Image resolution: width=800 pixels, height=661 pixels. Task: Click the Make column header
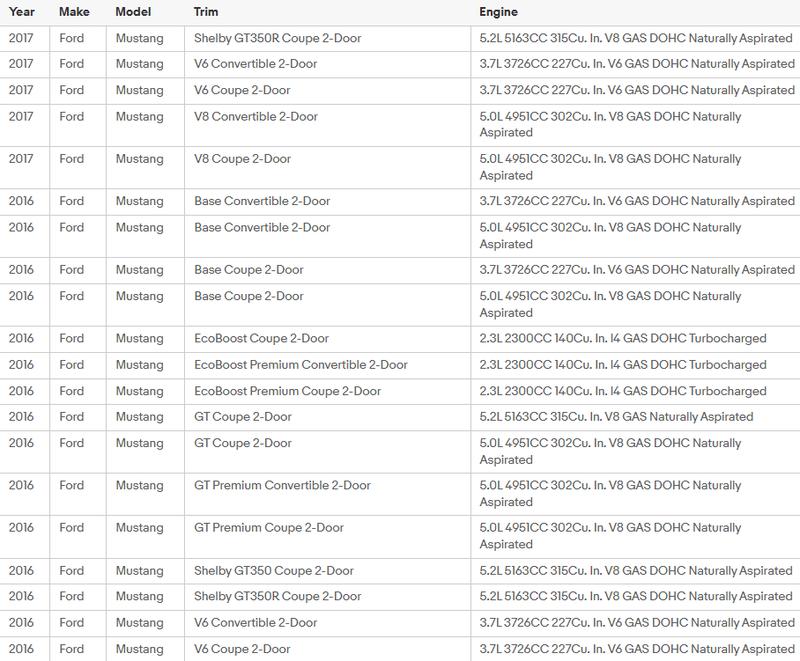pos(73,13)
